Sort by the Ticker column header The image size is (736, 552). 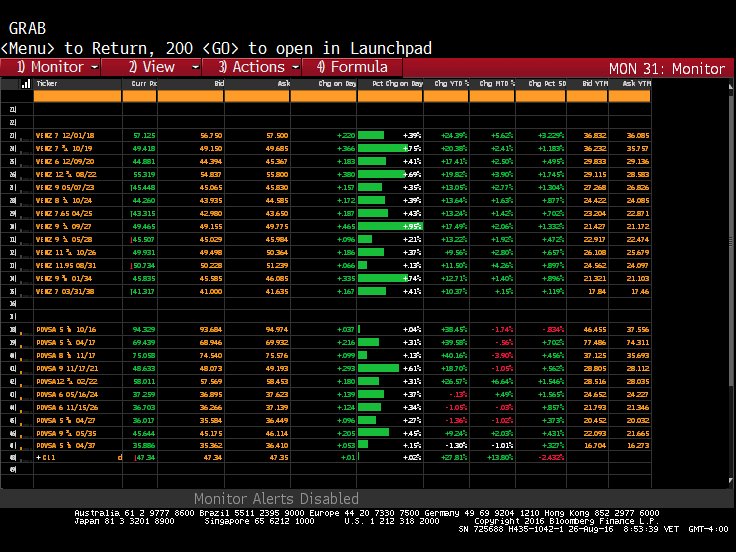click(x=47, y=84)
